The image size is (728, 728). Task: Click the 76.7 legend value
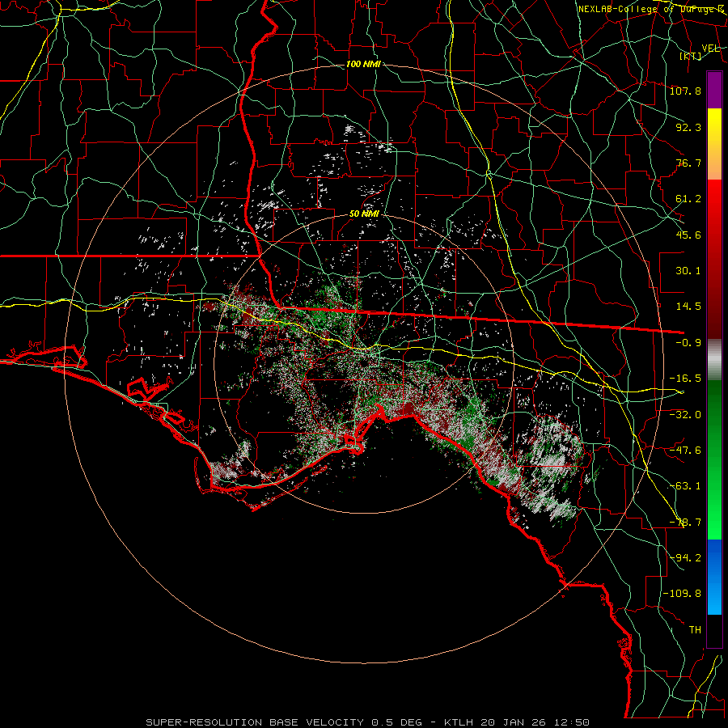click(x=688, y=163)
